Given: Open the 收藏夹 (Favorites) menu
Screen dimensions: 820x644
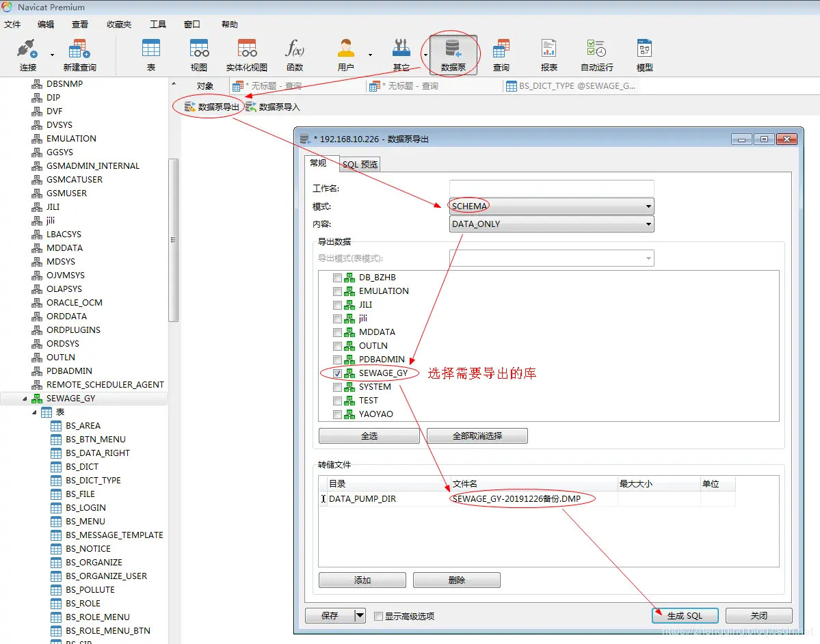Looking at the screenshot, I should tap(119, 24).
